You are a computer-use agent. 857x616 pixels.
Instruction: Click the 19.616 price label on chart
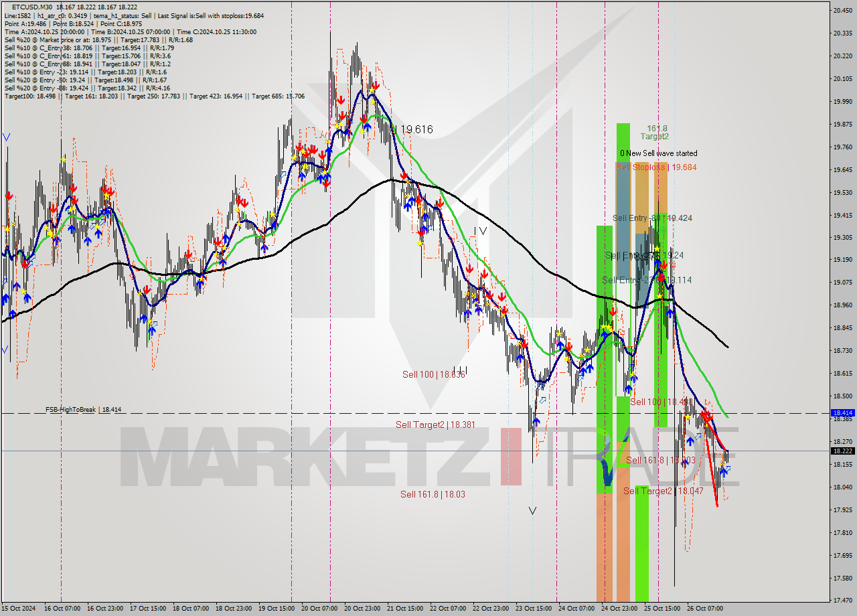coord(416,129)
